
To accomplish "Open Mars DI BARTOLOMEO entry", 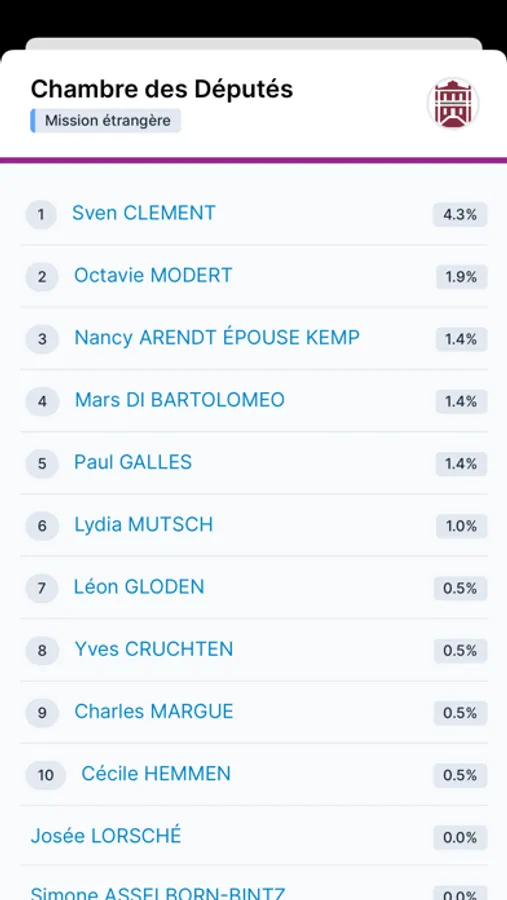I will click(x=180, y=400).
